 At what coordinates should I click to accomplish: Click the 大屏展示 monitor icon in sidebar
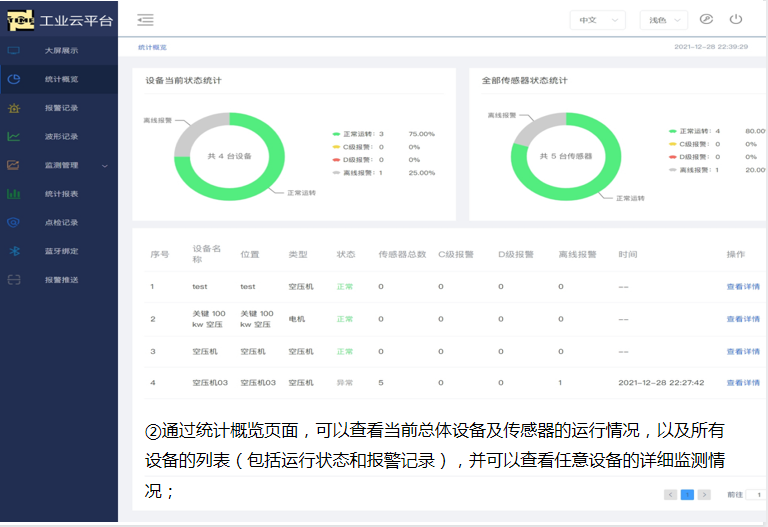[x=14, y=50]
